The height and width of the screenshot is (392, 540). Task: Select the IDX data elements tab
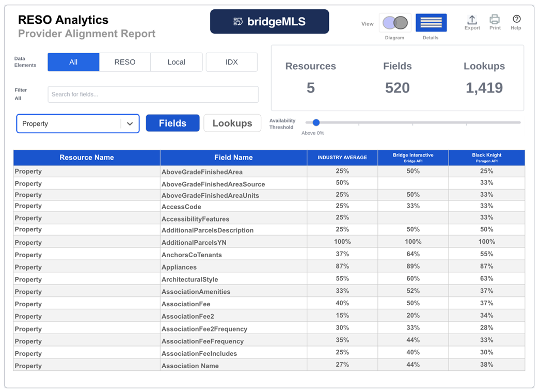click(231, 62)
